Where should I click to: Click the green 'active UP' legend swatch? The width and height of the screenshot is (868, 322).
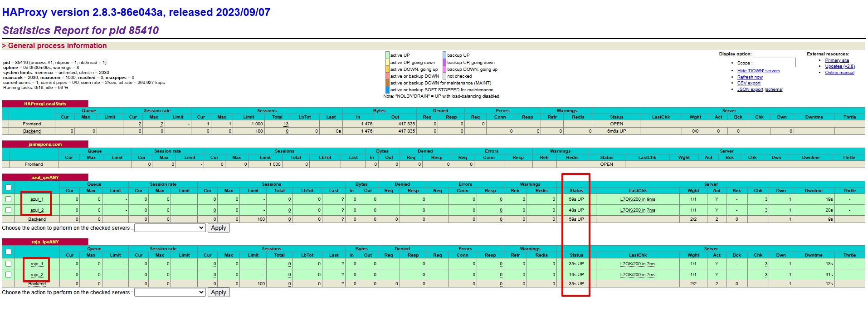387,55
